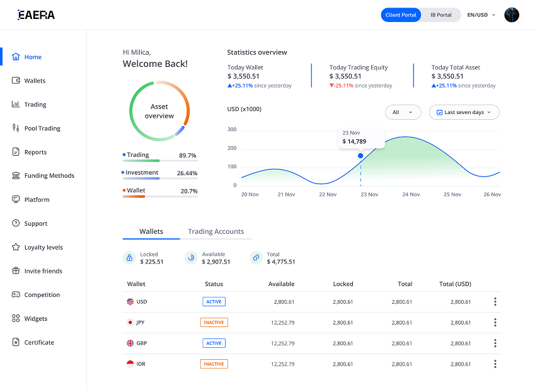Click the Certificate icon in sidebar
The image size is (535, 392).
click(x=16, y=342)
